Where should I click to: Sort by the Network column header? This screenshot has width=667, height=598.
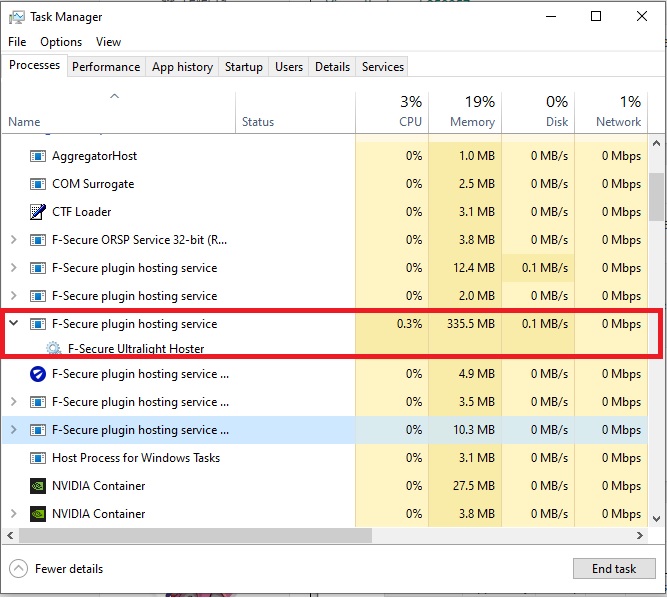click(x=611, y=112)
